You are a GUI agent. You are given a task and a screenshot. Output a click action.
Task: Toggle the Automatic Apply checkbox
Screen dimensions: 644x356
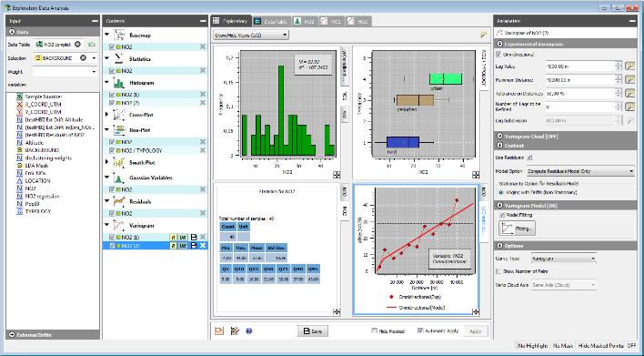click(420, 331)
